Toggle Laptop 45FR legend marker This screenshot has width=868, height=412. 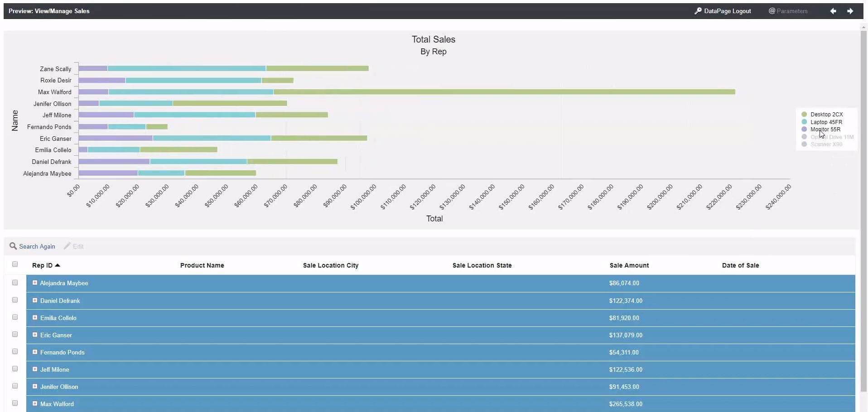(x=804, y=122)
